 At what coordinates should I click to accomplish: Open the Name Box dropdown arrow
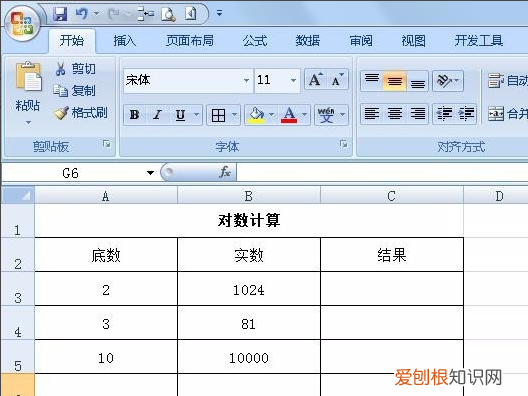150,173
